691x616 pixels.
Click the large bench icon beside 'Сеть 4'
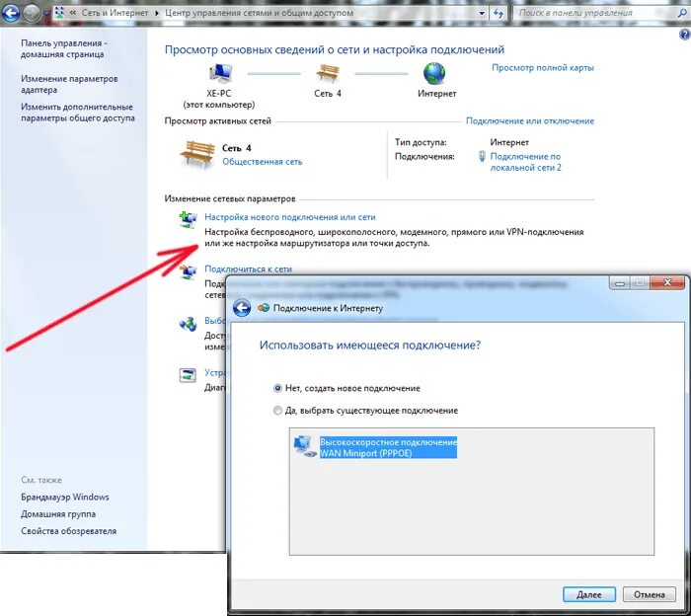click(197, 153)
